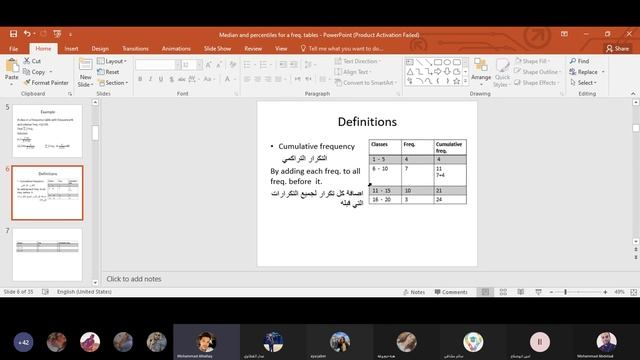Open Quick Styles gallery
Screen dimensions: 640x360
[x=502, y=72]
